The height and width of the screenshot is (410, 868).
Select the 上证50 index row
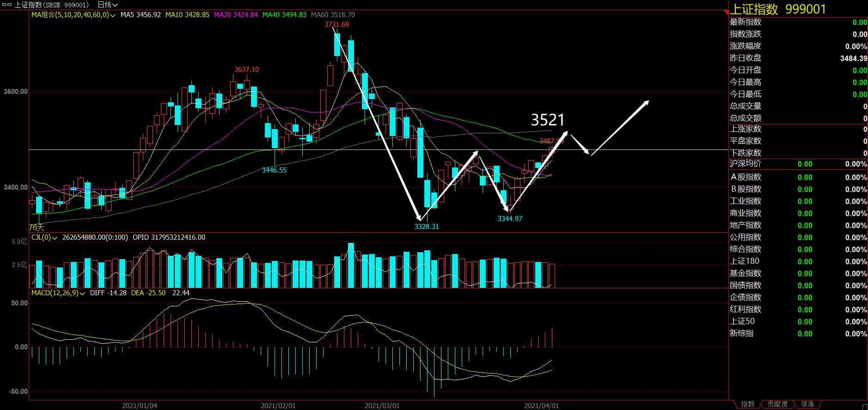pos(798,322)
